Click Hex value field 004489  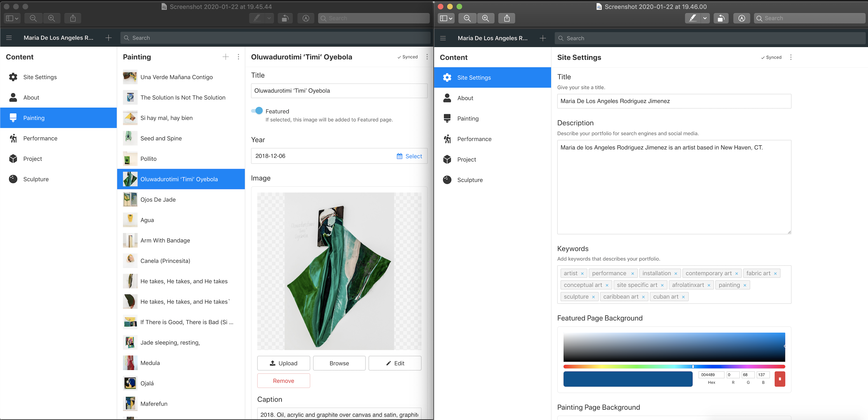(711, 375)
